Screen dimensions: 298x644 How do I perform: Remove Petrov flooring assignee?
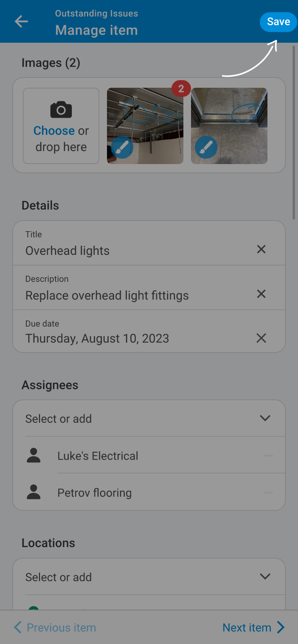(x=268, y=493)
